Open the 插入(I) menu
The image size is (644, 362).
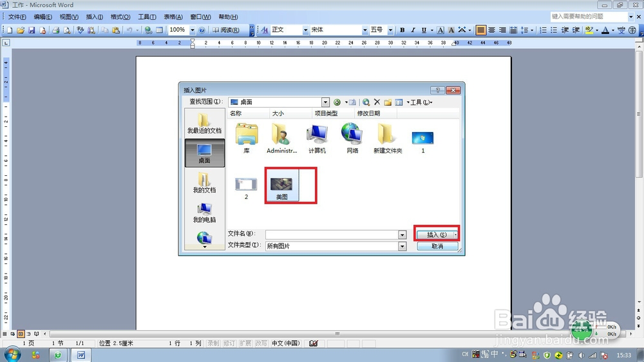point(95,17)
